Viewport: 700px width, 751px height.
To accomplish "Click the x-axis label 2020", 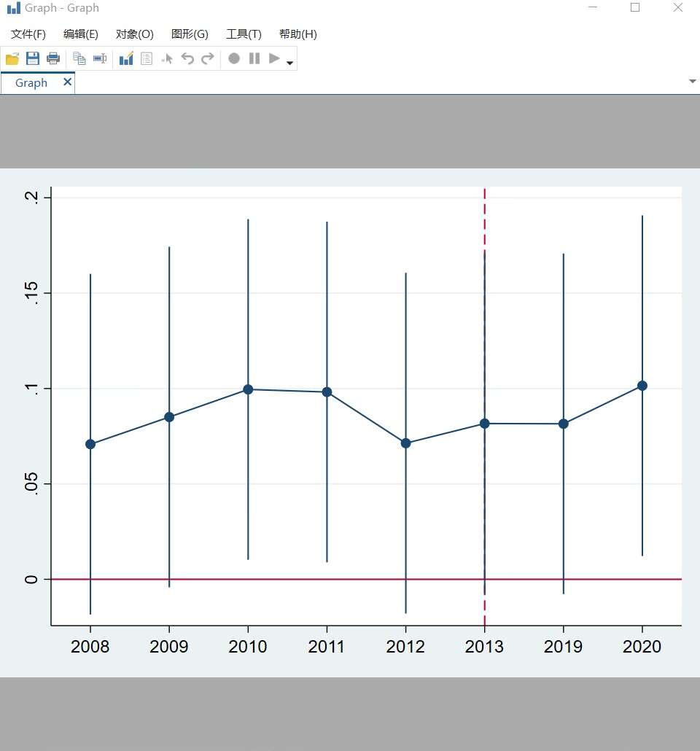I will pyautogui.click(x=642, y=647).
